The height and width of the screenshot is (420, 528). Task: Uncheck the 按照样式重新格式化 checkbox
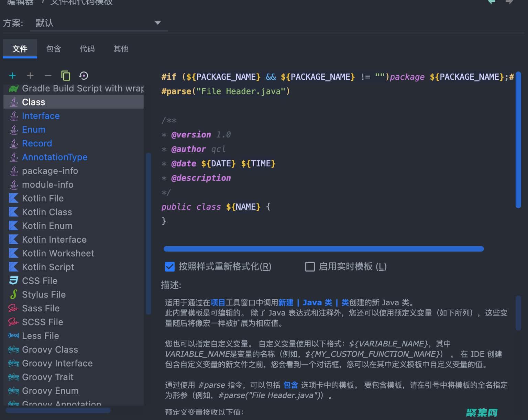[170, 267]
